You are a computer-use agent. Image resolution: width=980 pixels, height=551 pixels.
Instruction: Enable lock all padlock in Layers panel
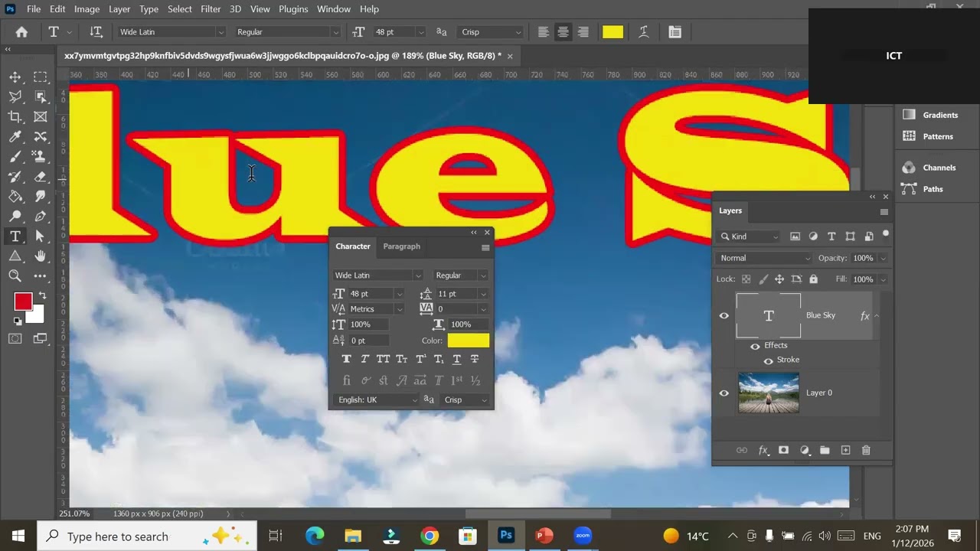point(813,279)
